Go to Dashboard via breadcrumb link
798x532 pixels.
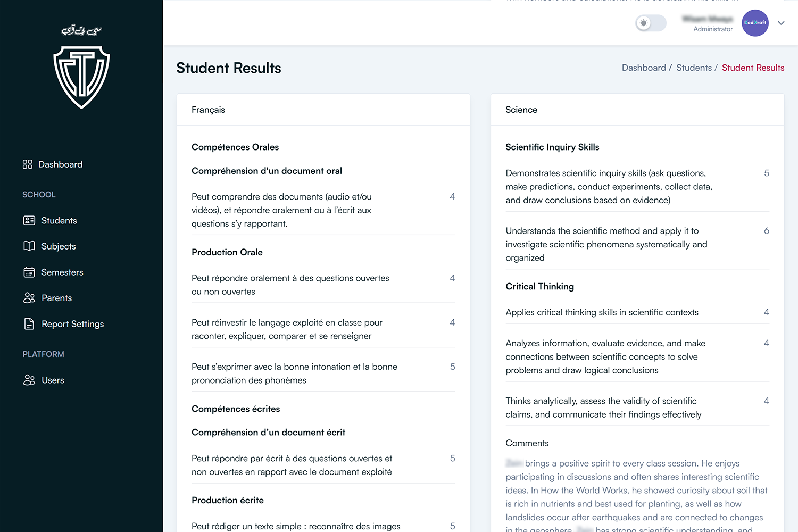tap(644, 68)
